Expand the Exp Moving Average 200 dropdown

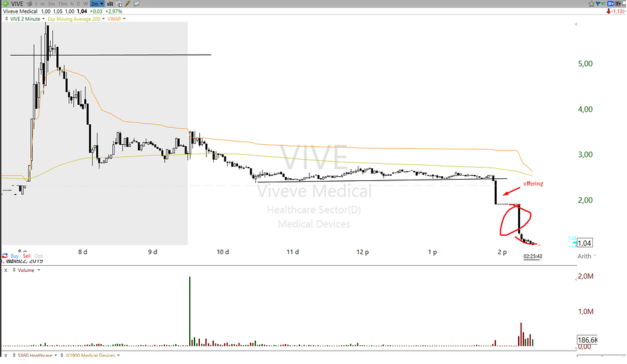coord(103,19)
